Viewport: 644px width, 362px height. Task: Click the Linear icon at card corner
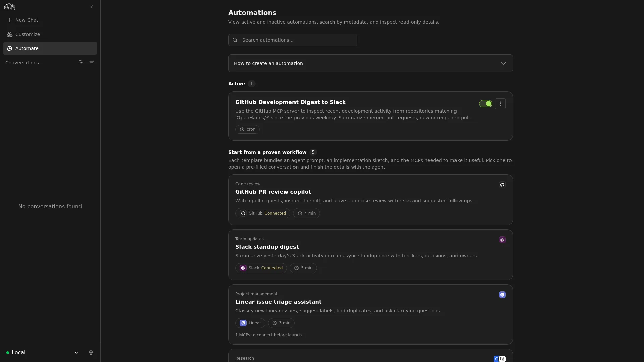tap(502, 295)
